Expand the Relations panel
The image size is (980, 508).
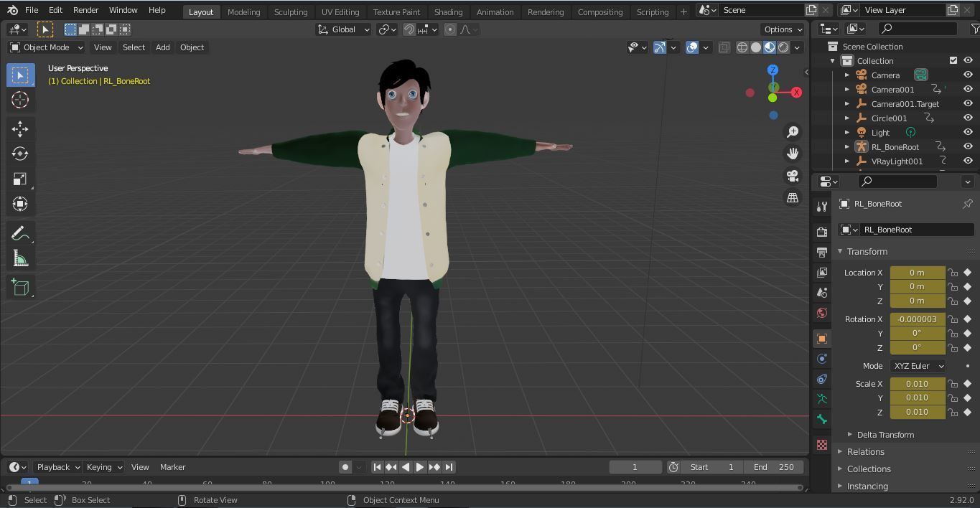pos(865,452)
